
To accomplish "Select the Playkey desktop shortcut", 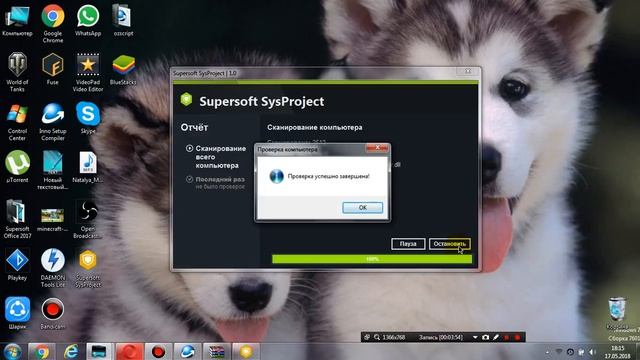I will (x=17, y=264).
